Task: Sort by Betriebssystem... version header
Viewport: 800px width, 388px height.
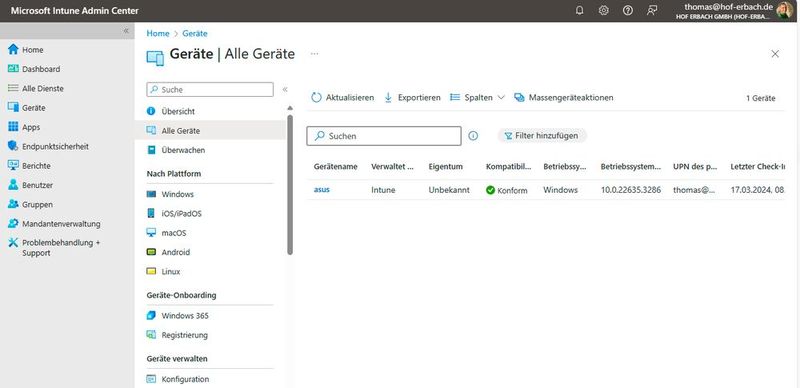Action: 631,167
